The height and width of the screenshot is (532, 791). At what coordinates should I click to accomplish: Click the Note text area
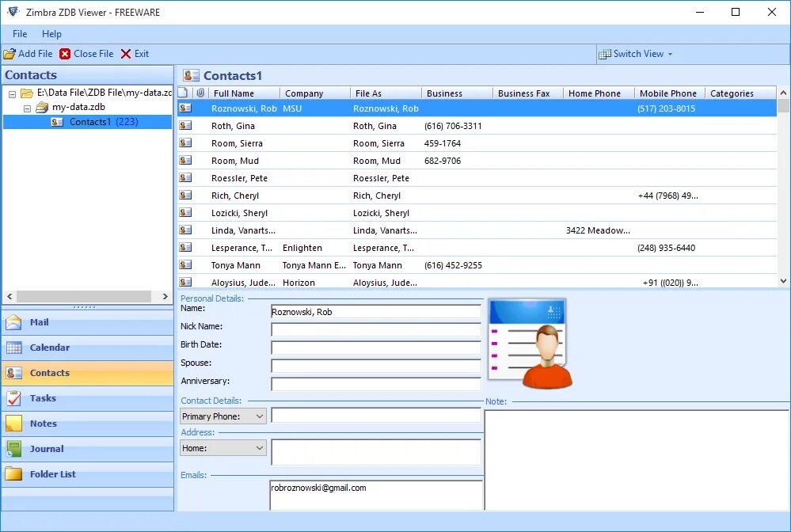point(637,461)
